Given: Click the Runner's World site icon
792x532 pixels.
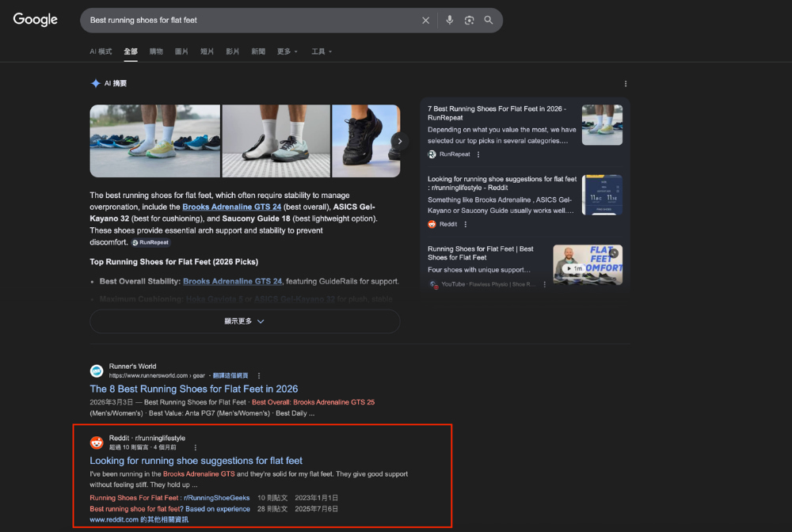Looking at the screenshot, I should (97, 371).
